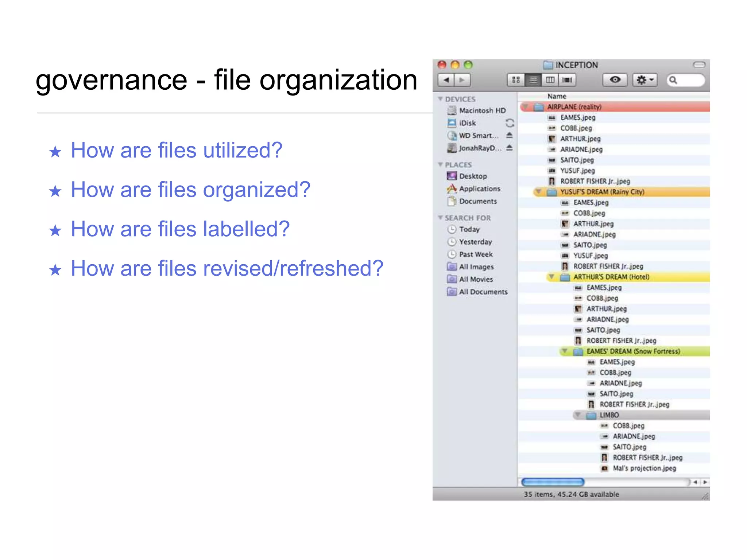Screen dimensions: 747x560
Task: Select Mal's projection.jpeg file
Action: pyautogui.click(x=638, y=468)
